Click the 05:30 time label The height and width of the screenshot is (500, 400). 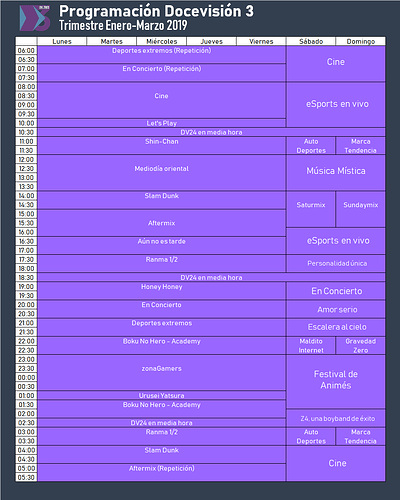26,477
